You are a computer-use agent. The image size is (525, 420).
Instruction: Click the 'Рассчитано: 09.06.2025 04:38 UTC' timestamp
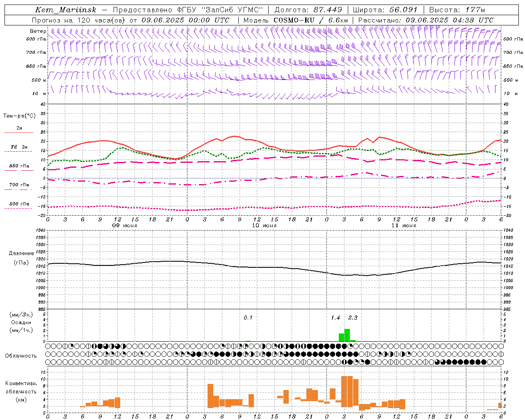[x=426, y=20]
